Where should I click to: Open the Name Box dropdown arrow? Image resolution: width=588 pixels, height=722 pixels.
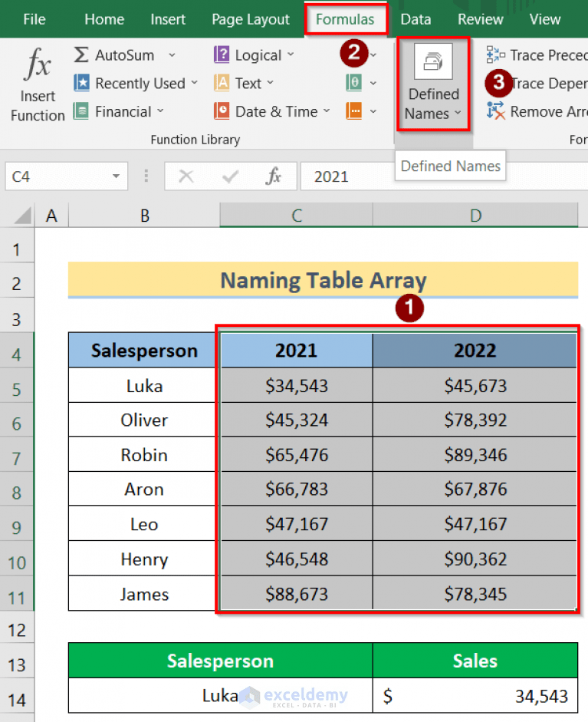tap(116, 176)
